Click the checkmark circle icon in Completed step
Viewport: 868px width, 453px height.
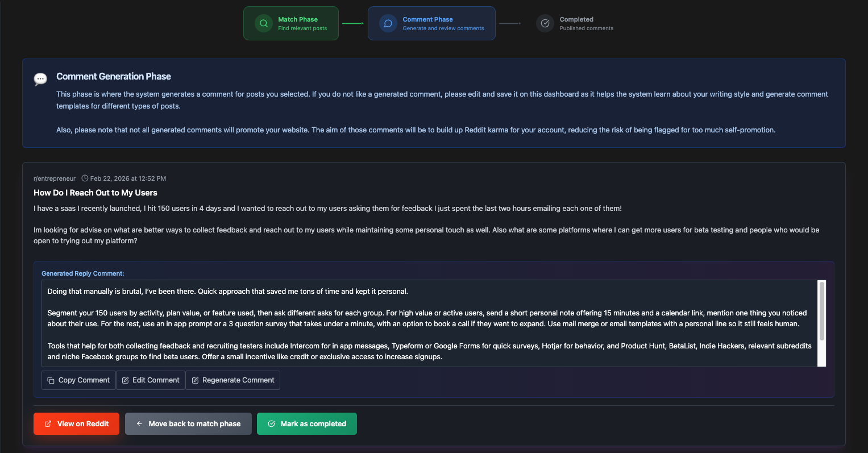tap(545, 23)
